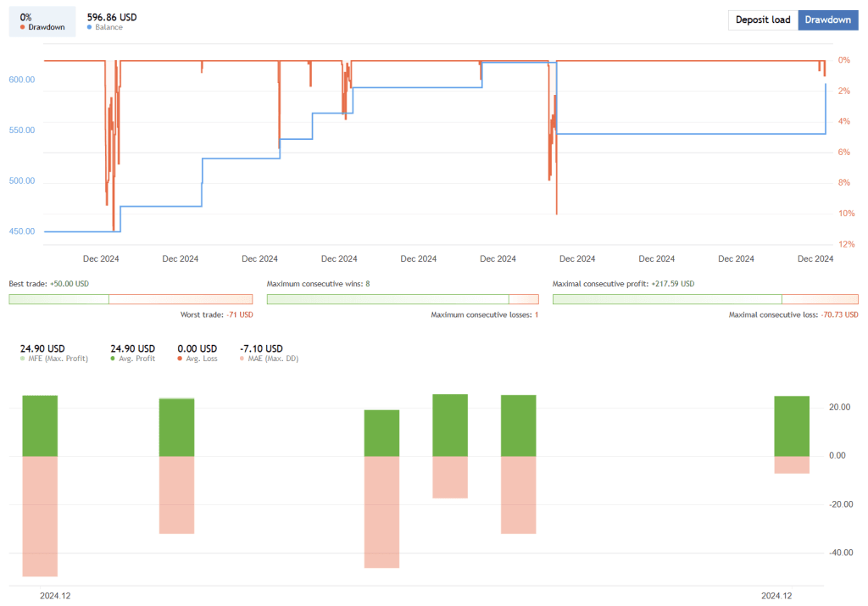The width and height of the screenshot is (868, 606).
Task: Click the blue Balance legend dot
Action: (x=92, y=26)
